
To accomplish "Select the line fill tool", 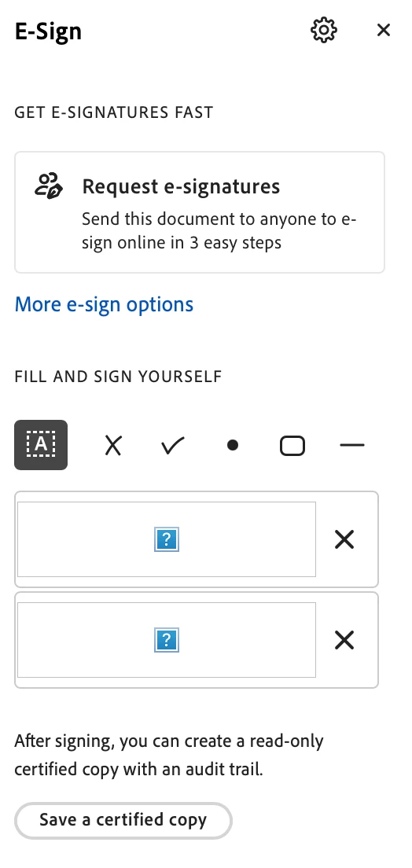I will click(352, 445).
